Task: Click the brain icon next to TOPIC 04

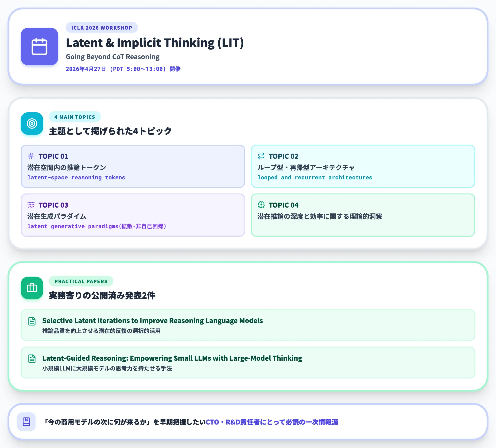Action: pyautogui.click(x=261, y=205)
